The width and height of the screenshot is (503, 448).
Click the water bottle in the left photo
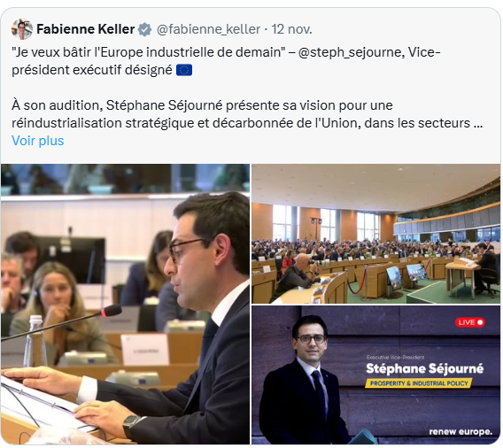click(35, 341)
